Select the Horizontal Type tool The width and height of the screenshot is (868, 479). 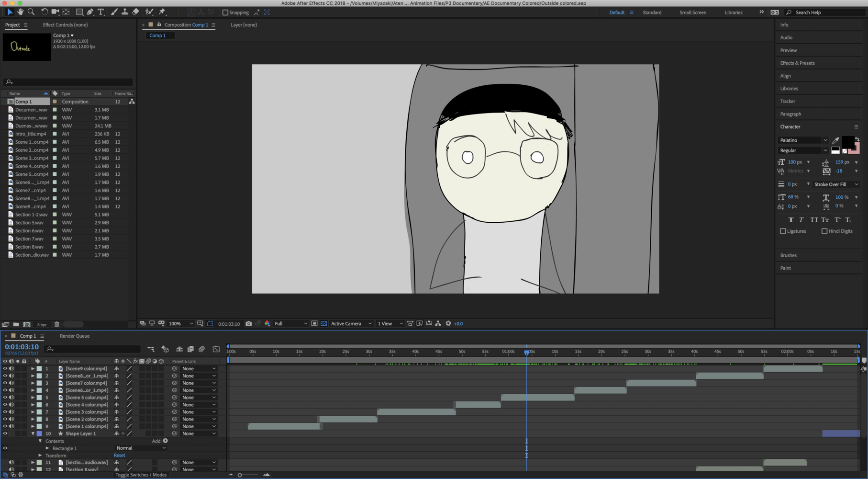(x=101, y=12)
